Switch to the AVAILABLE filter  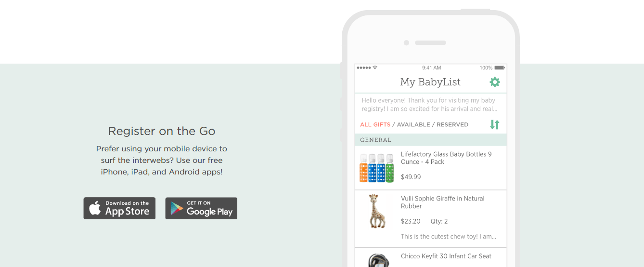pos(413,124)
